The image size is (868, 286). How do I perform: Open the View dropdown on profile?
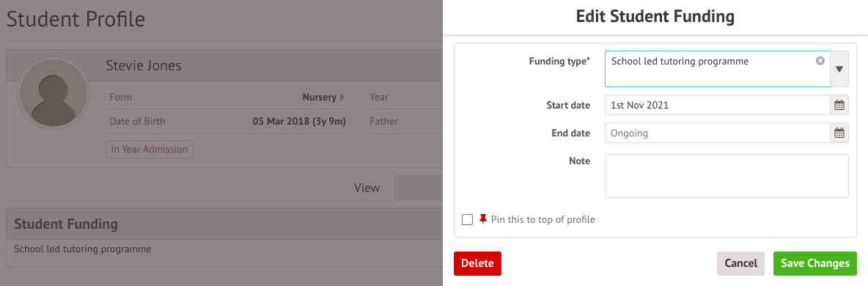pos(419,187)
